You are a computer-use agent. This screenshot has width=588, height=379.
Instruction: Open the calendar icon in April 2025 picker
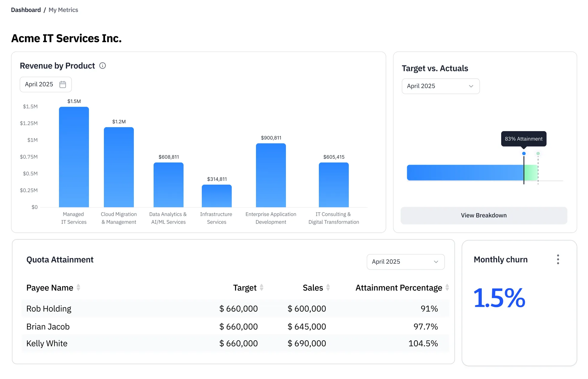63,84
